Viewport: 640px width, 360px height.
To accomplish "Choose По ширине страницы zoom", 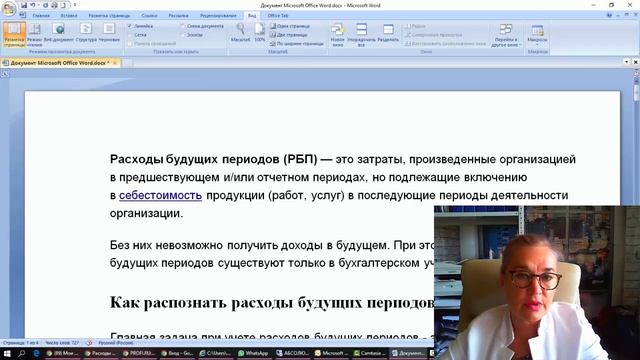I will 297,44.
